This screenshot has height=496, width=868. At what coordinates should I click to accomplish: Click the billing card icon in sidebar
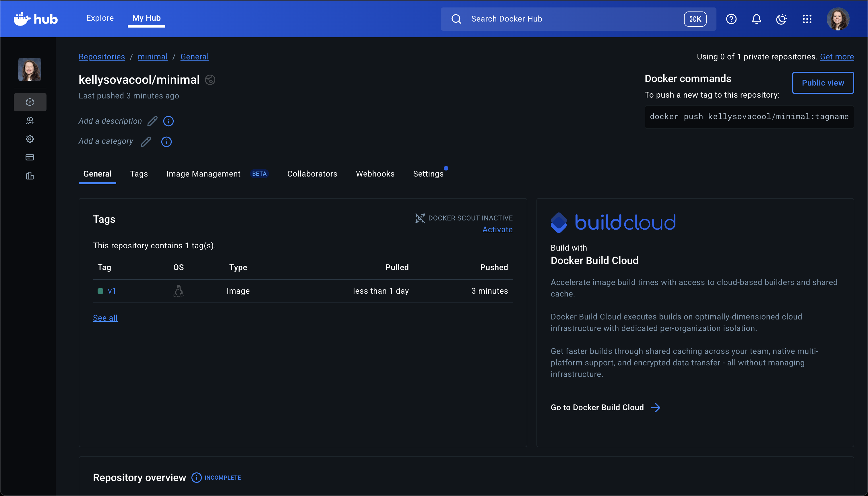(x=30, y=157)
